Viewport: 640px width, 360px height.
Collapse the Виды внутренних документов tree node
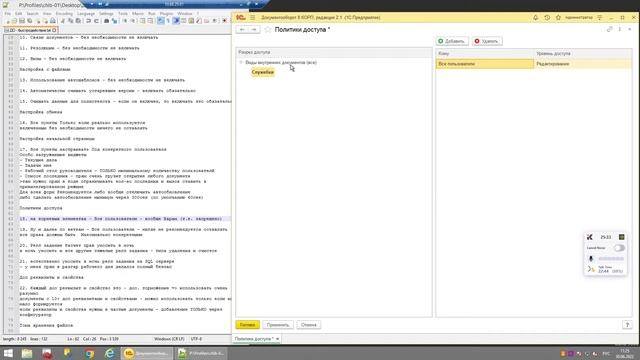[x=241, y=62]
